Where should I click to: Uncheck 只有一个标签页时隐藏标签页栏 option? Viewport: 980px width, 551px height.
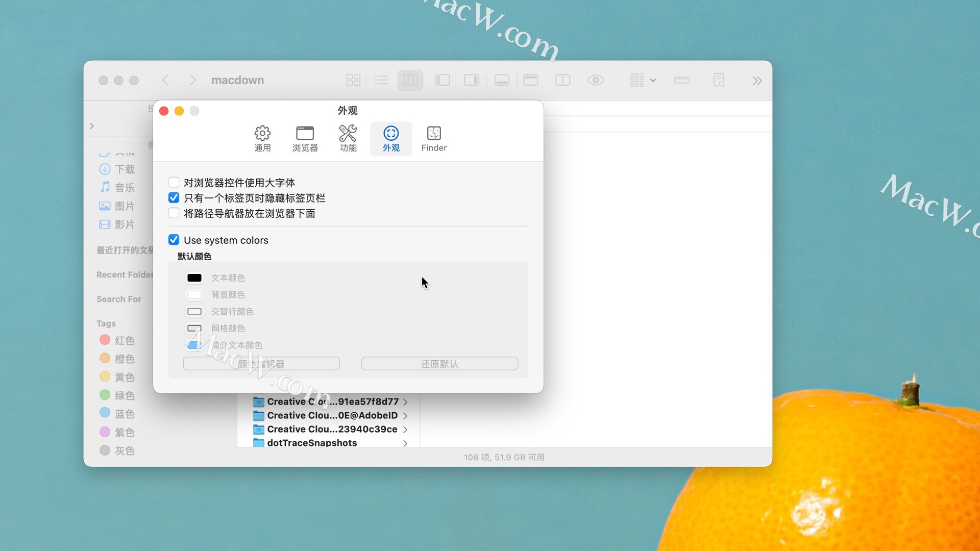click(174, 197)
